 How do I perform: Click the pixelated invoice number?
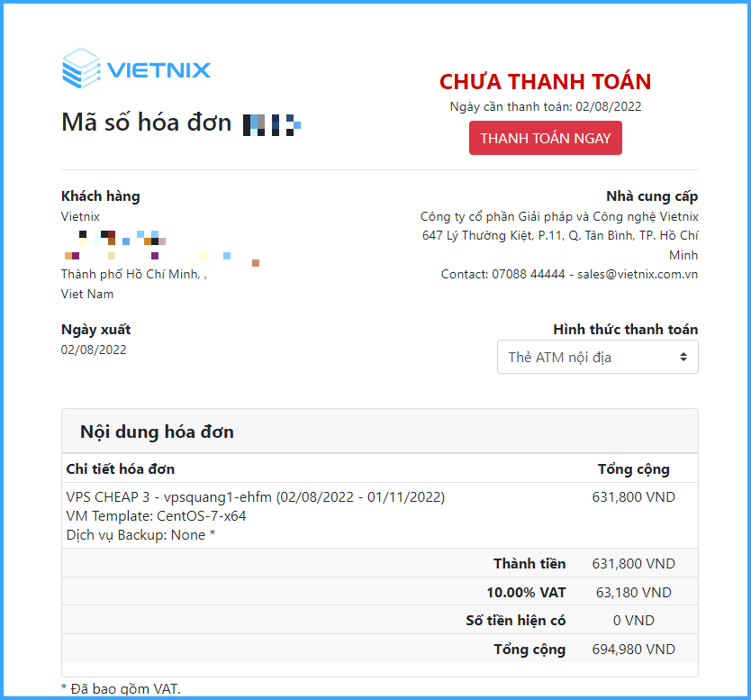click(272, 125)
